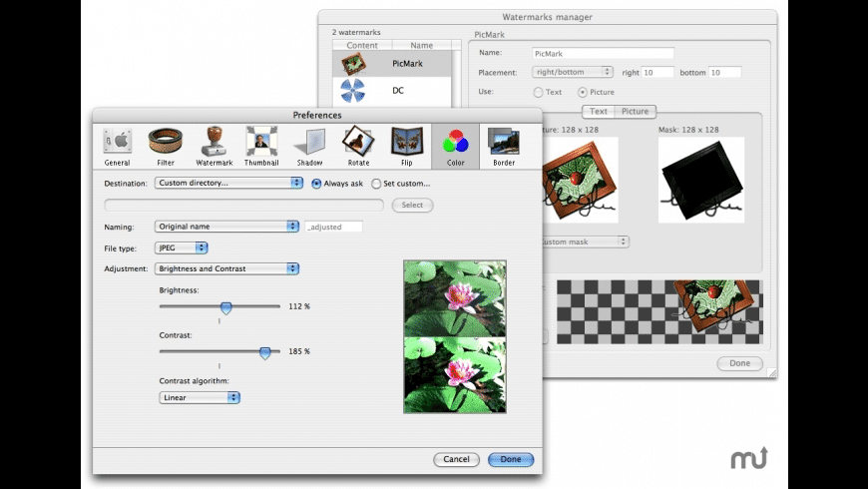Select the DC watermark name
The image size is (868, 489).
tap(398, 90)
